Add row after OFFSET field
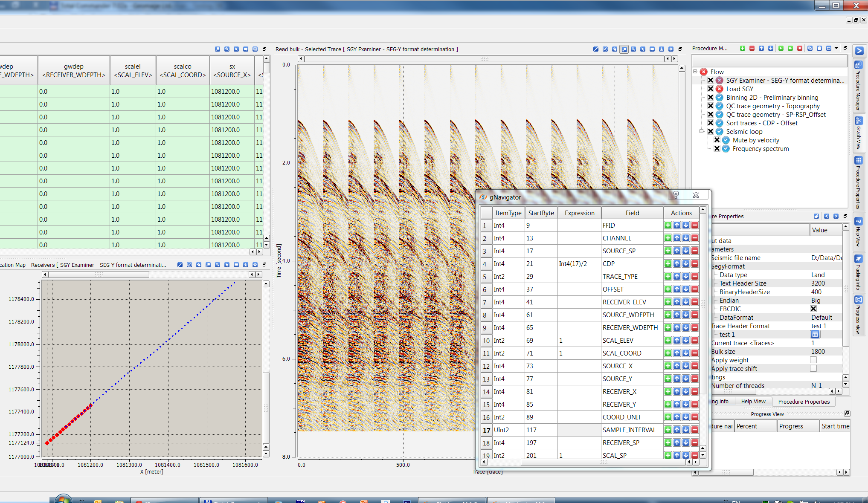 tap(668, 289)
